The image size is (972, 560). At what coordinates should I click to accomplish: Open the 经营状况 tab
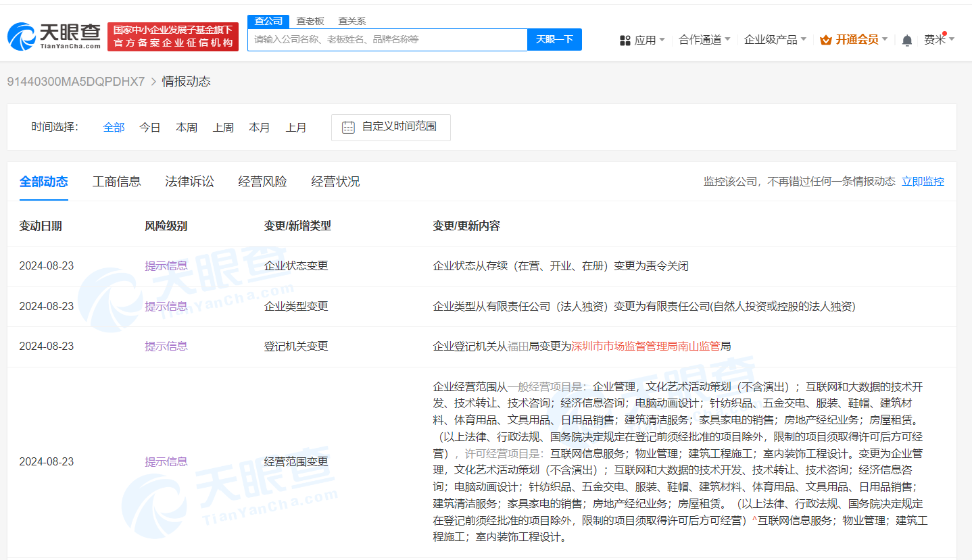(x=335, y=181)
